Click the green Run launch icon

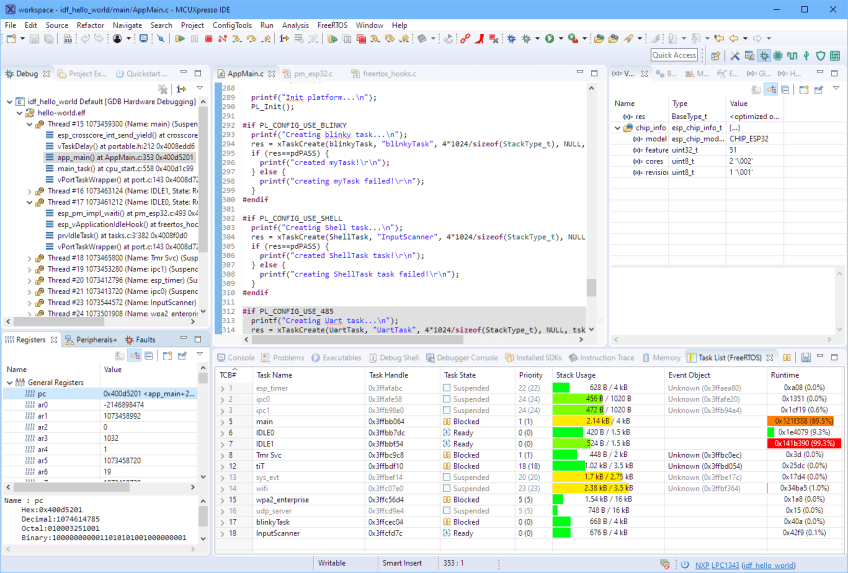(x=549, y=38)
